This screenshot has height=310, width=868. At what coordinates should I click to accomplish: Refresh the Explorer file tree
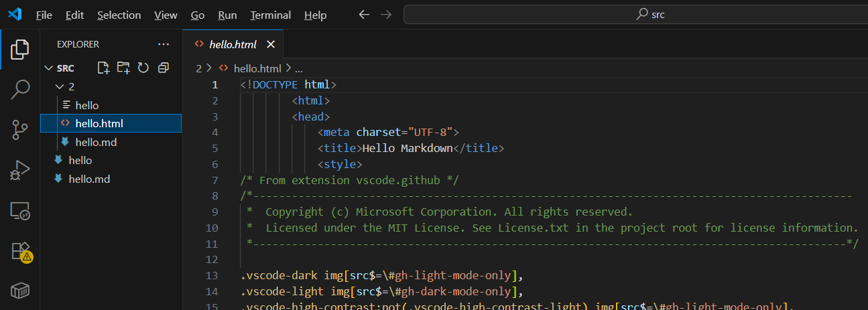click(x=143, y=68)
